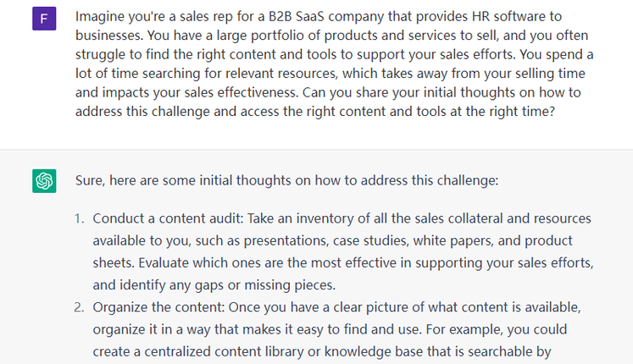Click the purple F user avatar
Viewport: 633px width, 364px height.
44,18
